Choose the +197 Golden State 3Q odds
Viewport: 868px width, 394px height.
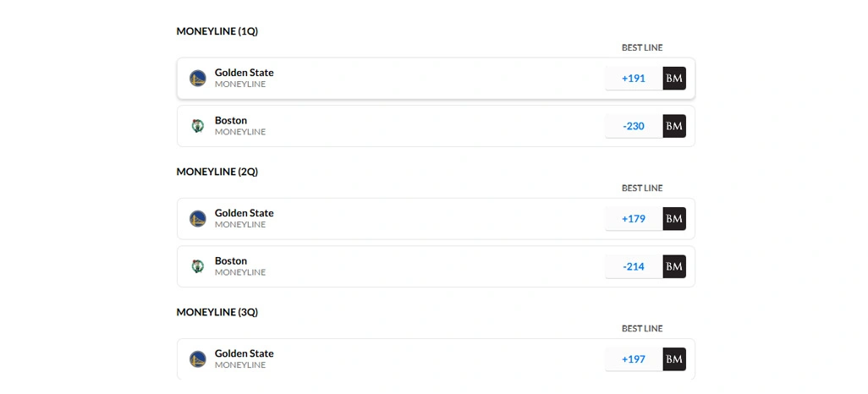pos(634,359)
